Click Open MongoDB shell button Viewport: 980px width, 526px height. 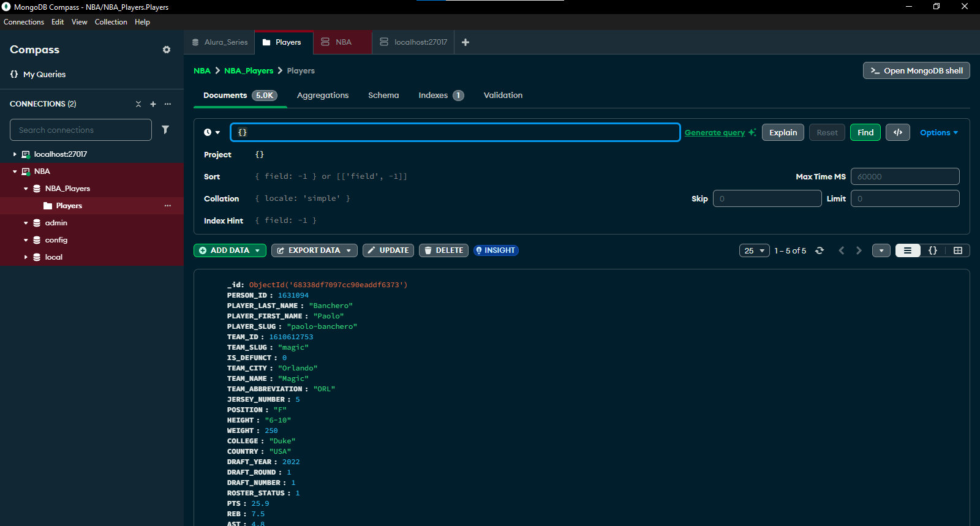tap(916, 70)
